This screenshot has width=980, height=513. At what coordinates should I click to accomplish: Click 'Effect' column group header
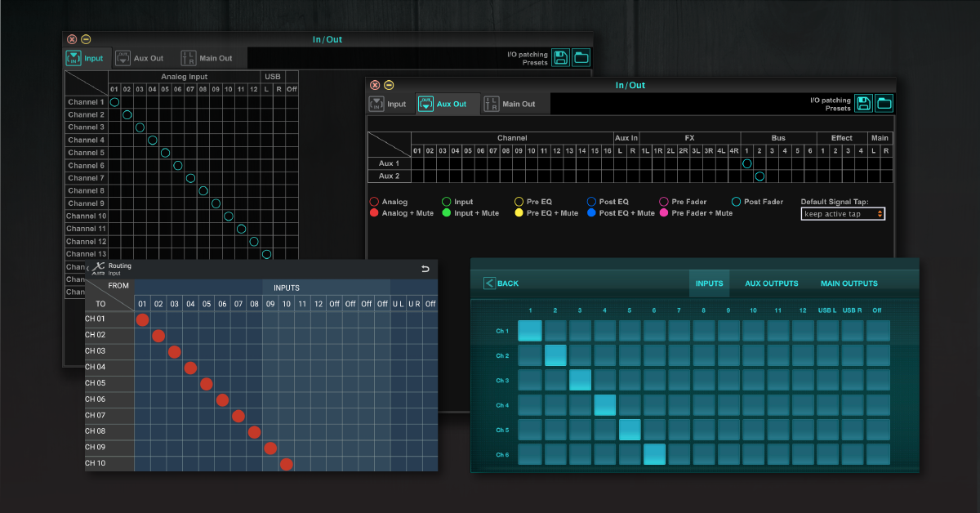(842, 138)
